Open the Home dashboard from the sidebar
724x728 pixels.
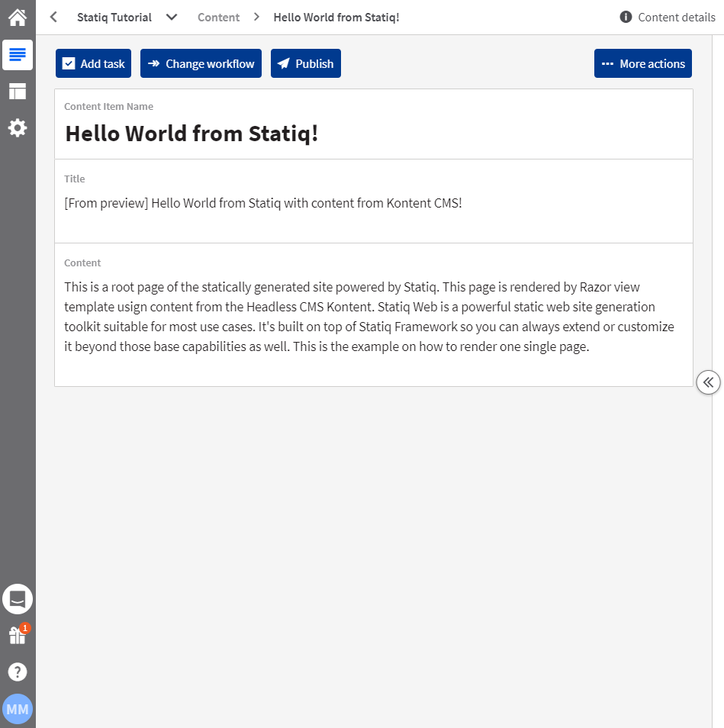17,17
